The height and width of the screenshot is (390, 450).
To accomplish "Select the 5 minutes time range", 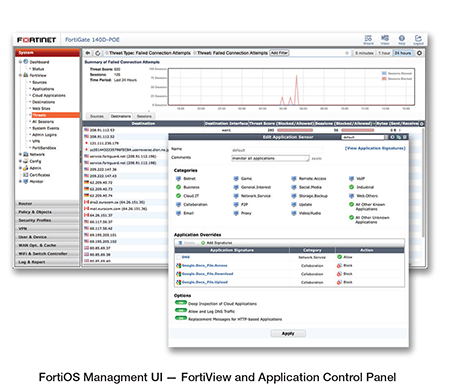I will point(364,53).
